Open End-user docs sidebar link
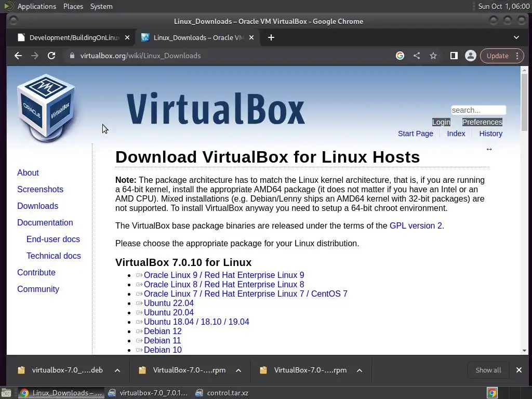 coord(53,239)
